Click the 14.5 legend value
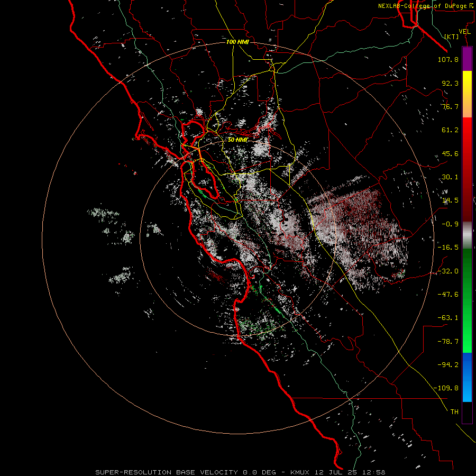The image size is (476, 476). click(x=450, y=200)
